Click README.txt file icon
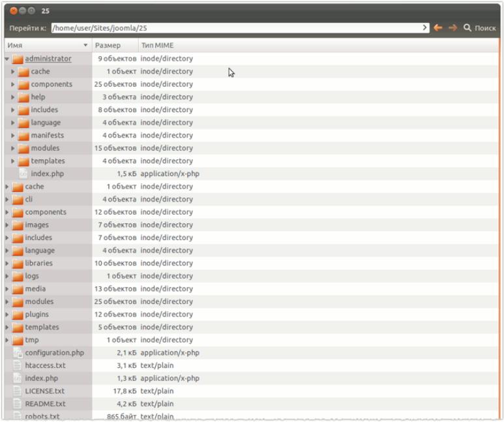Screen dimensions: 504x422 point(18,404)
